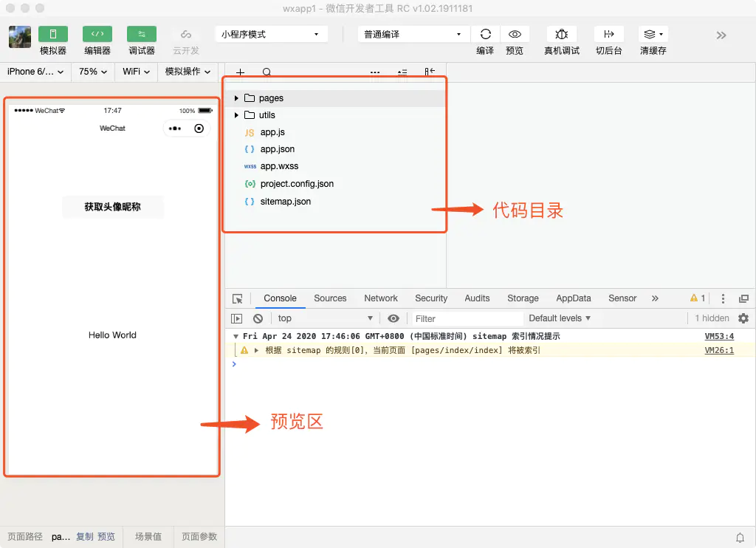The height and width of the screenshot is (548, 756).
Task: Collapse the file tree panel icon
Action: tap(430, 72)
